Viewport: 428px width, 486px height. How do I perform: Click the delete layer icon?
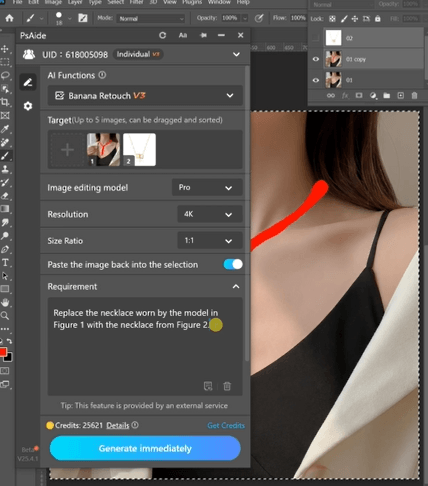414,96
